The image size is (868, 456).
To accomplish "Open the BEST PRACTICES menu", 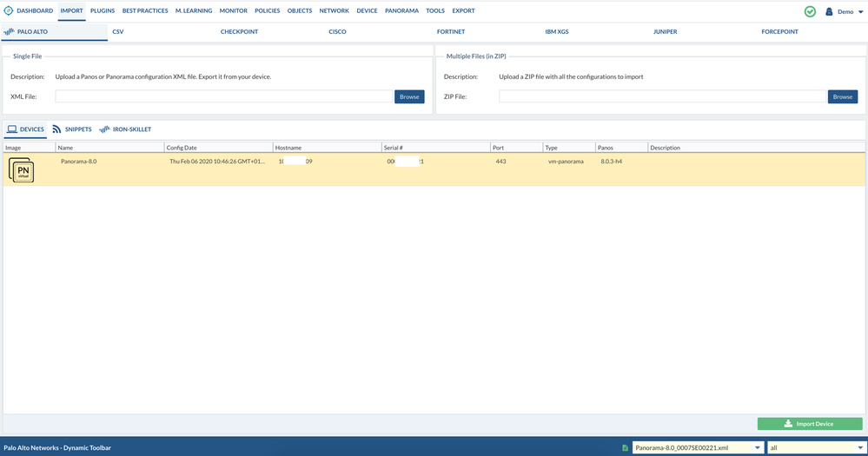I will [x=145, y=10].
